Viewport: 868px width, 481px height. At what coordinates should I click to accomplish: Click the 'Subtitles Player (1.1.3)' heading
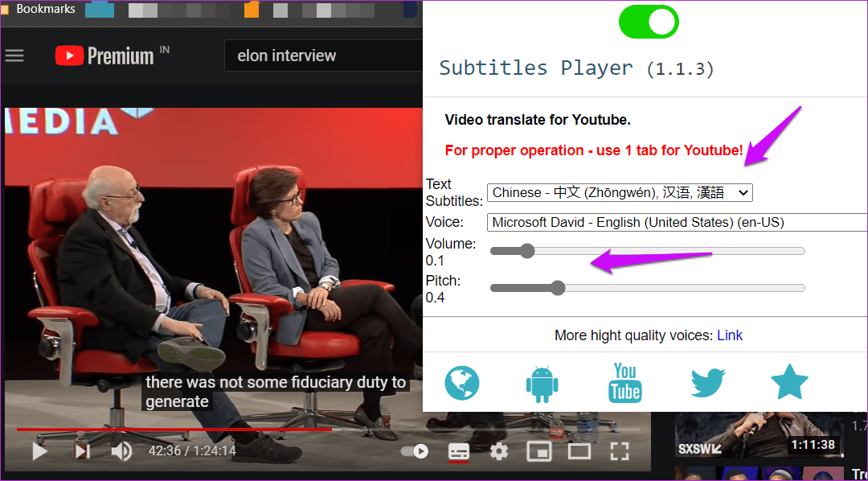pyautogui.click(x=576, y=68)
